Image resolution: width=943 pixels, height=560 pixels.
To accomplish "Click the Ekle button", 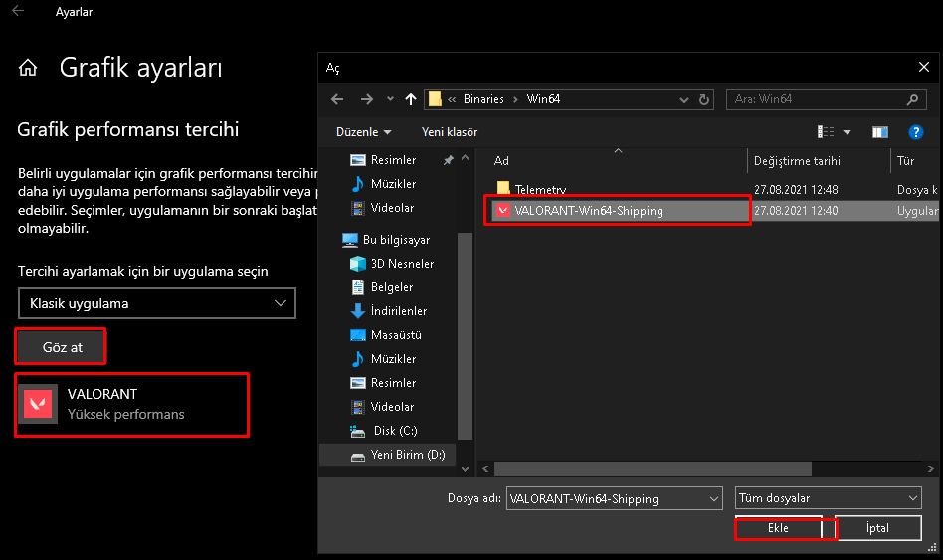I will click(778, 528).
